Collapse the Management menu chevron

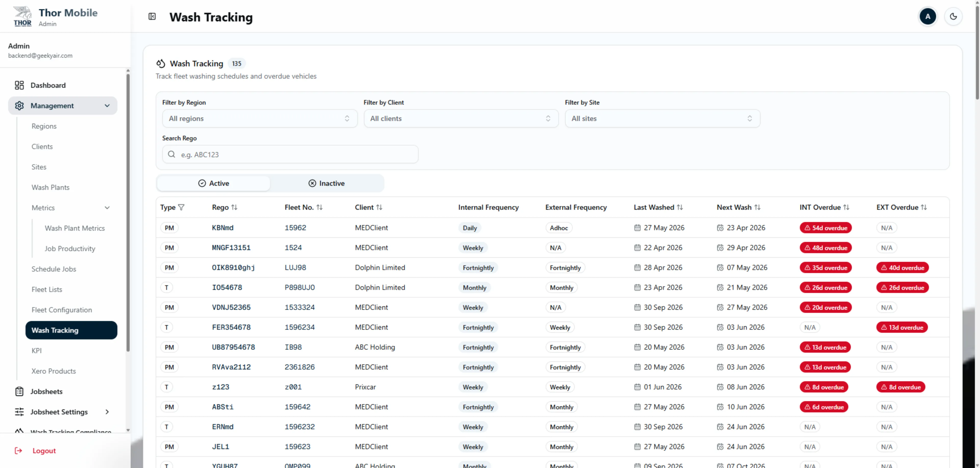[x=107, y=106]
